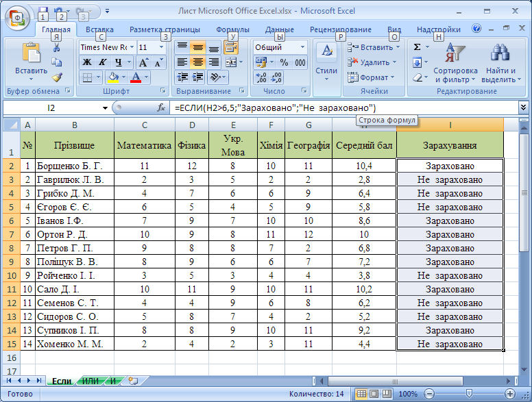The height and width of the screenshot is (402, 532).
Task: Toggle middle vertical alignment
Action: tap(198, 47)
